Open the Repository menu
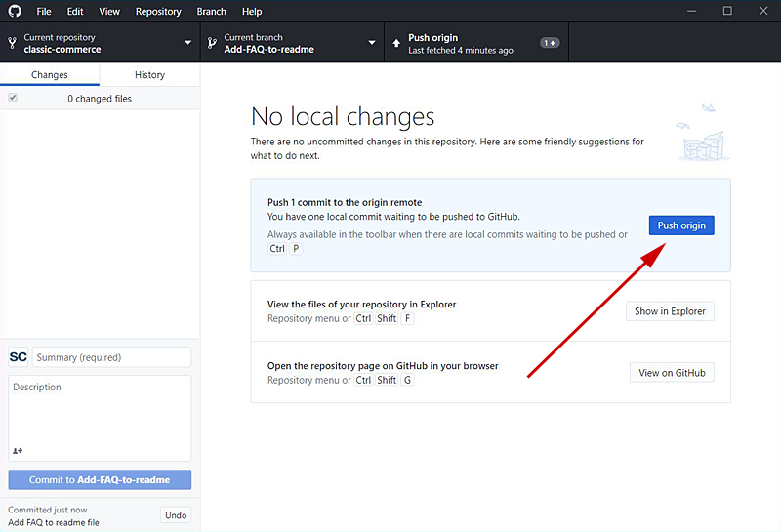The image size is (781, 532). [158, 11]
